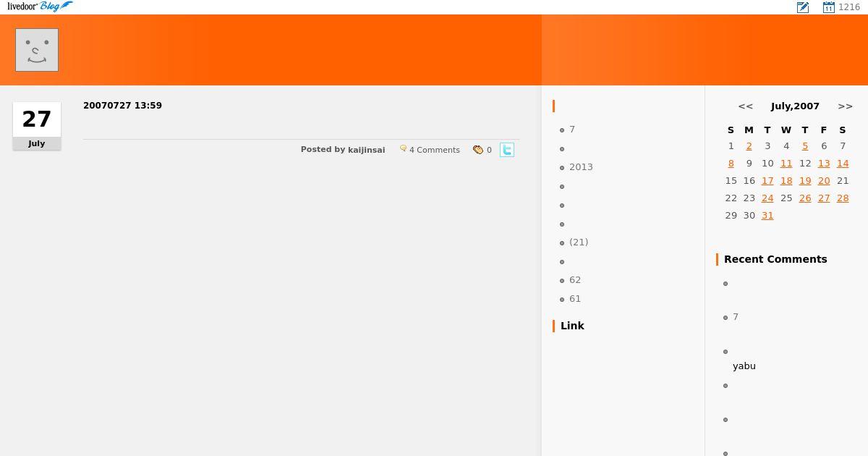Open calendar date 20
This screenshot has width=868, height=456.
(x=824, y=181)
